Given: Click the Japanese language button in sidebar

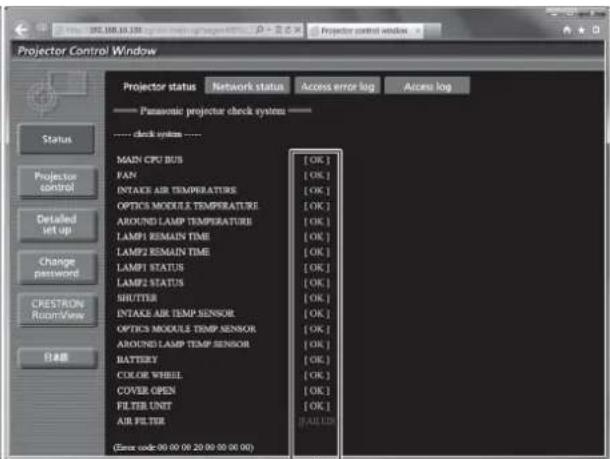Looking at the screenshot, I should (x=58, y=357).
